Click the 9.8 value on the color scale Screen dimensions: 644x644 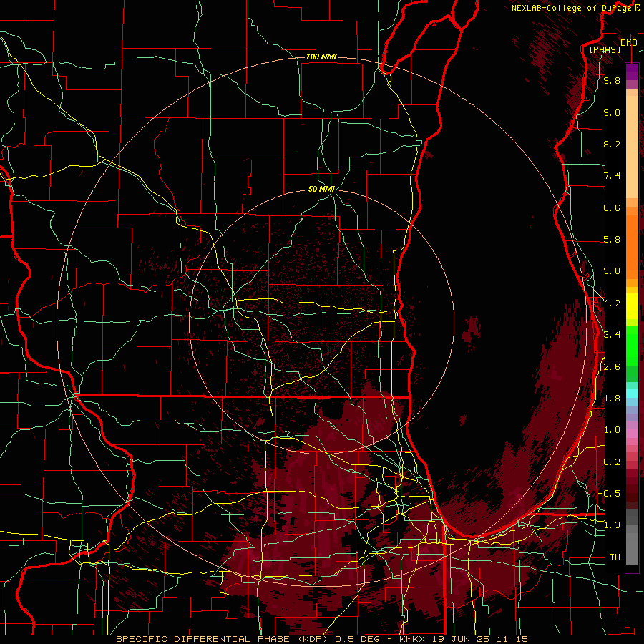pyautogui.click(x=612, y=80)
